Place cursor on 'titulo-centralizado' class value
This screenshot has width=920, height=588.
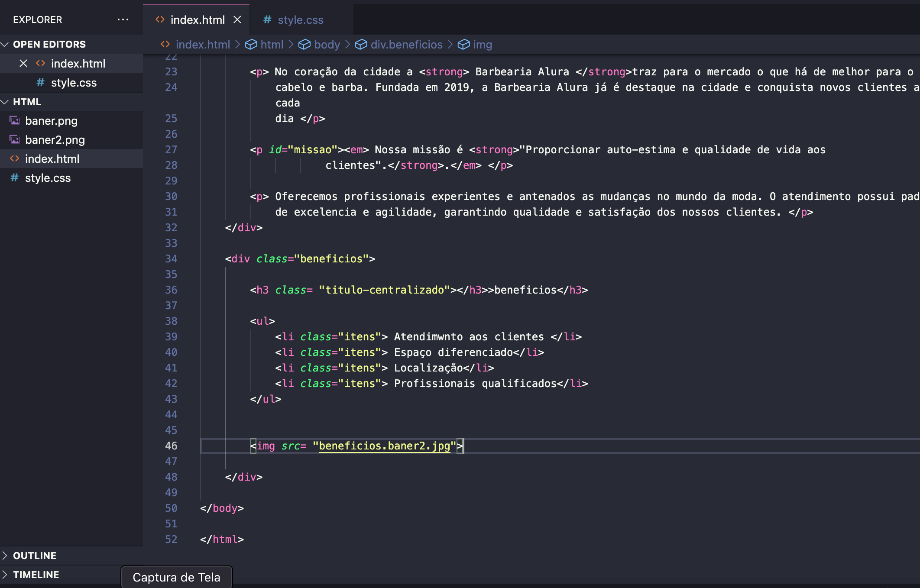point(385,290)
